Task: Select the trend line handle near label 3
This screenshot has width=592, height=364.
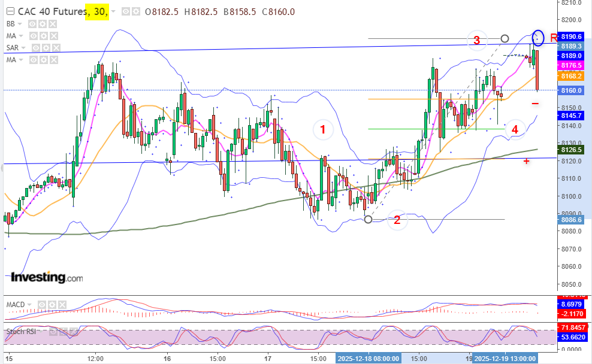Action: pyautogui.click(x=505, y=38)
